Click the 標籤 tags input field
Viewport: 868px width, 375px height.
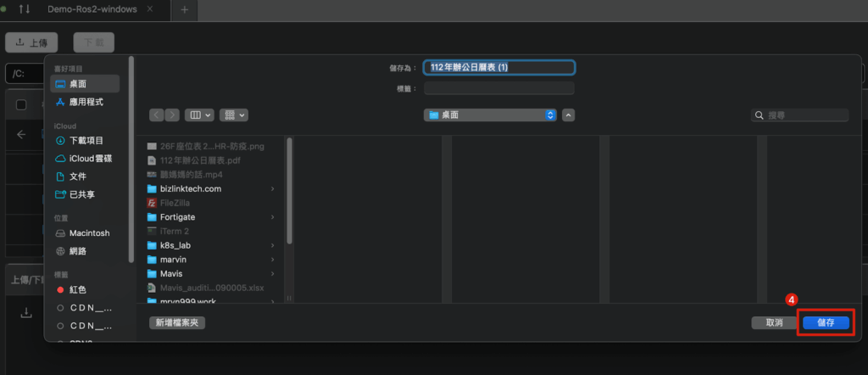point(498,88)
